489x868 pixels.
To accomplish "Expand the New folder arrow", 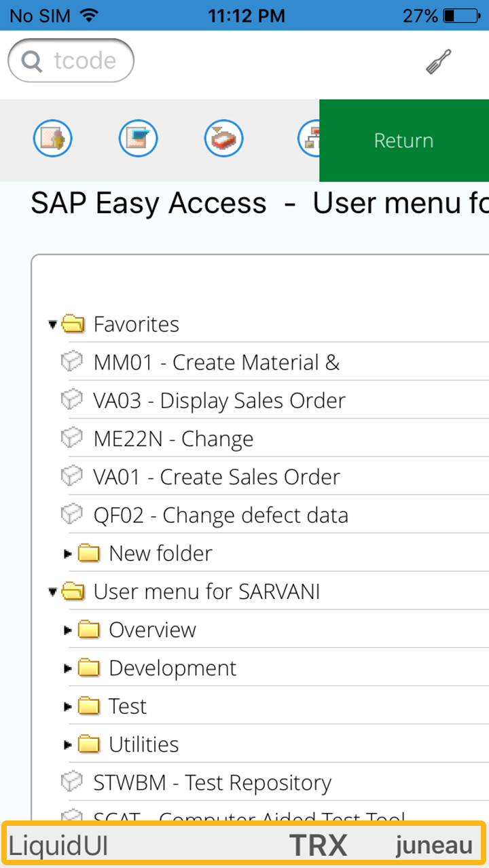I will (x=67, y=554).
